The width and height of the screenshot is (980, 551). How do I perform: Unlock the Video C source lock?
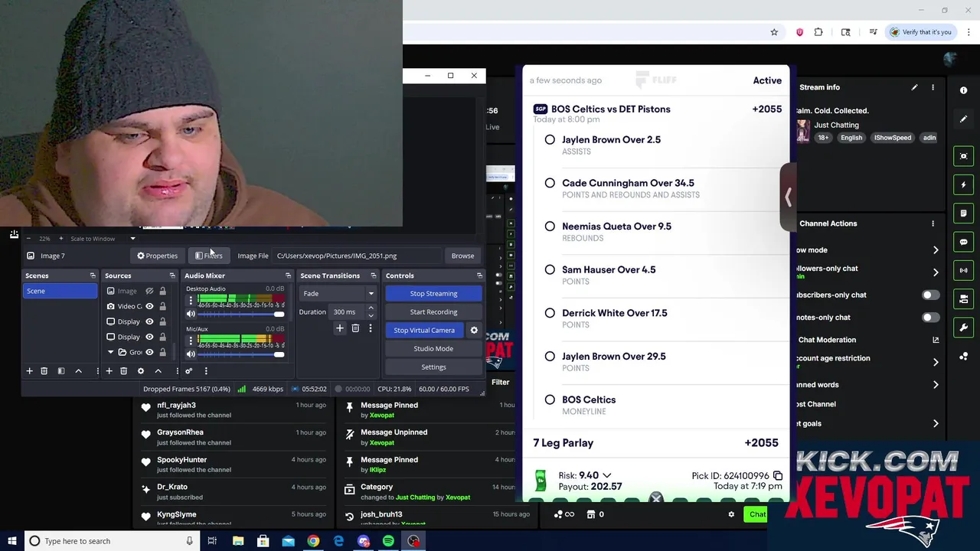[x=162, y=306]
